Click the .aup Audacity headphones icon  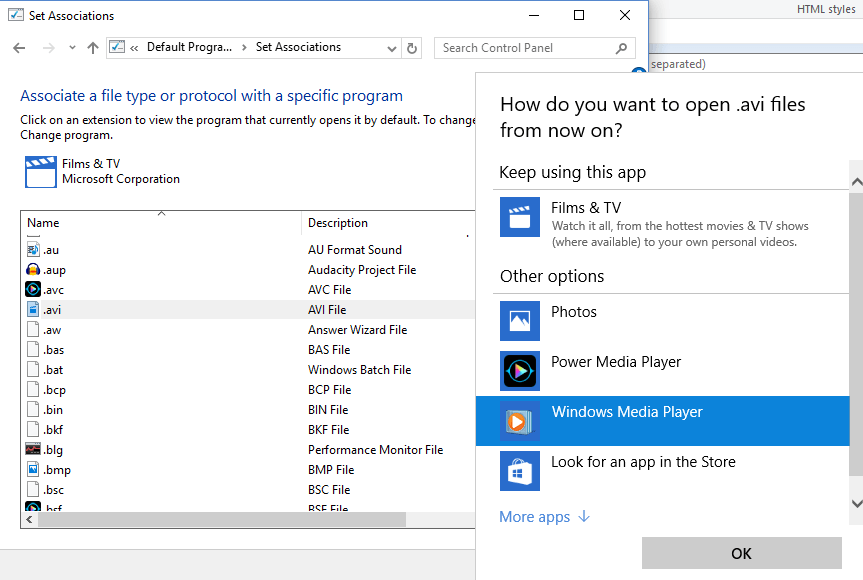click(33, 270)
